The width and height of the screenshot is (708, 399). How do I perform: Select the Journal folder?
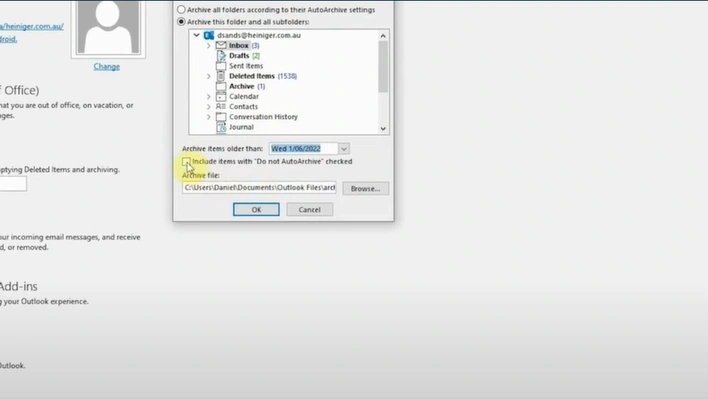tap(241, 127)
